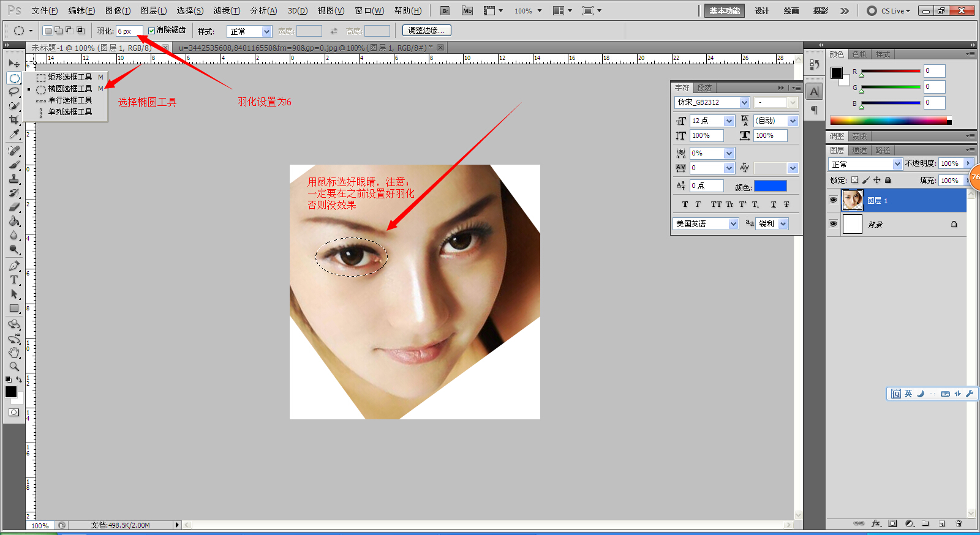Toggle the 消除锯齿 anti-alias checkbox

click(151, 31)
